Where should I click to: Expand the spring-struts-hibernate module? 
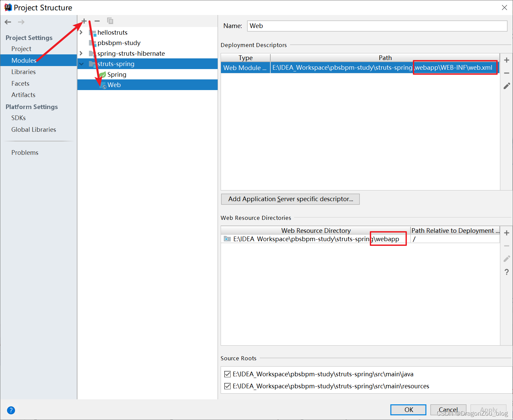click(x=81, y=53)
